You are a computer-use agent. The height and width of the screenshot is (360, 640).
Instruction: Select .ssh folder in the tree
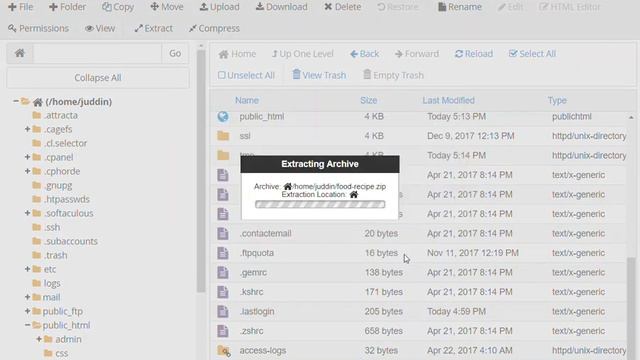pos(51,227)
